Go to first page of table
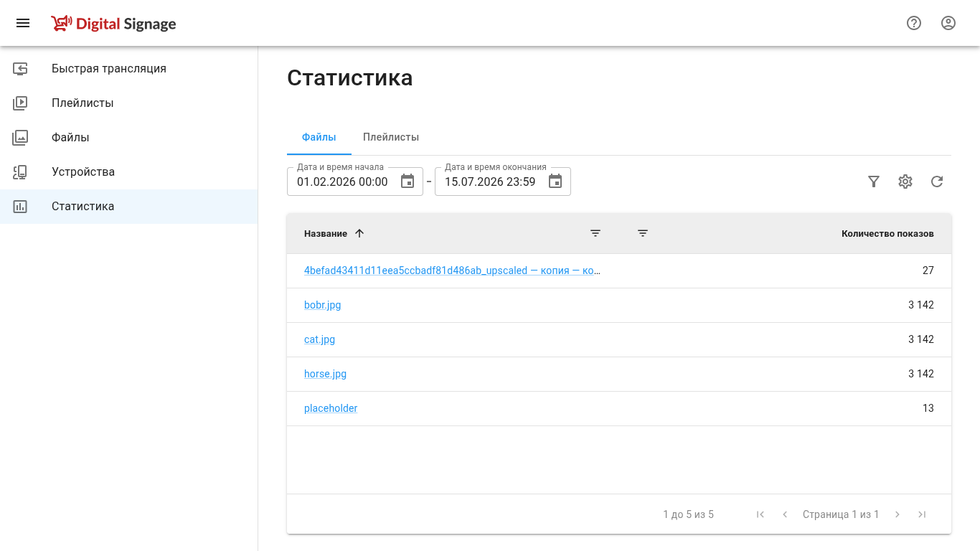Screen dimensions: 980x551 click(760, 514)
